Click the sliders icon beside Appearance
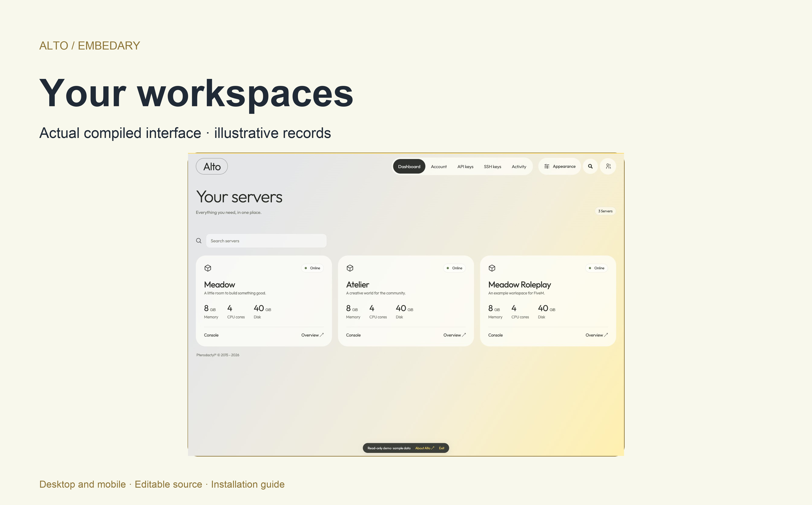Image resolution: width=812 pixels, height=505 pixels. pyautogui.click(x=547, y=166)
